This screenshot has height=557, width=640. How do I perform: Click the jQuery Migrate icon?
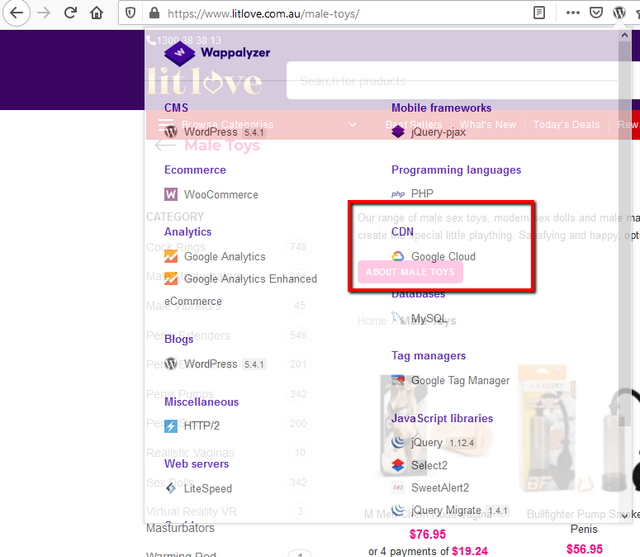(398, 509)
